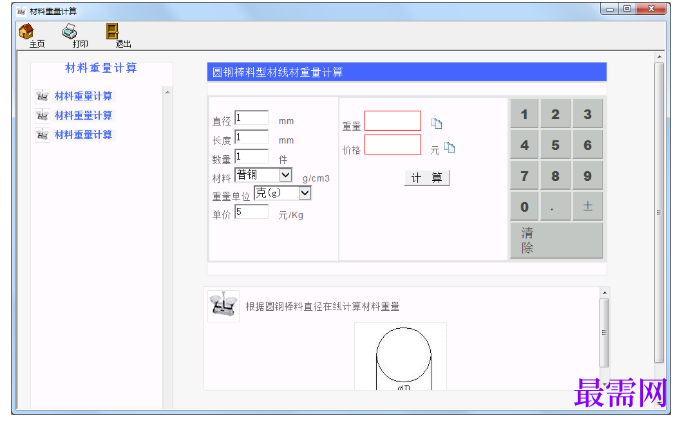Click the 计算 calculate button

coord(427,178)
